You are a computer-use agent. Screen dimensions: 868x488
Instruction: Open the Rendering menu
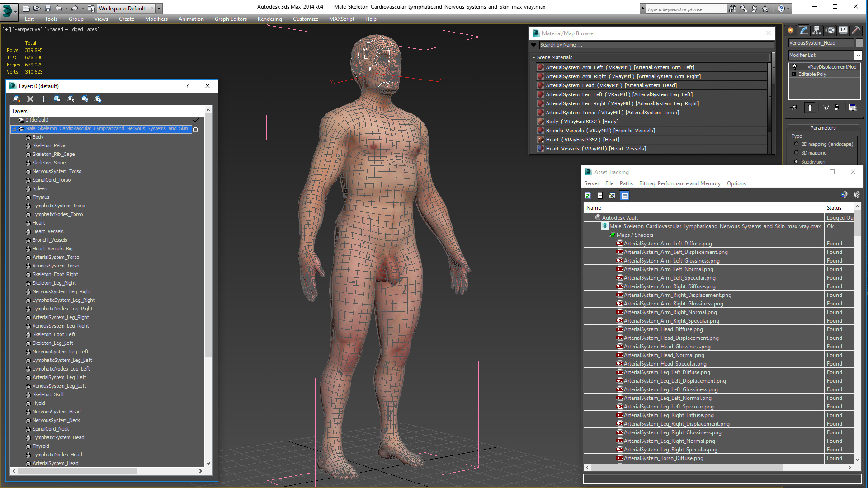click(269, 19)
